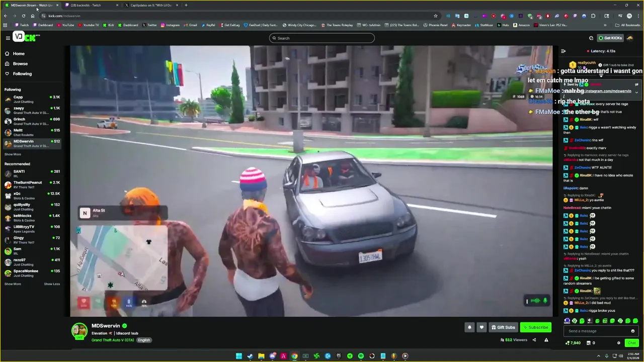Open SpaceMonkee recommended channel

(32, 273)
